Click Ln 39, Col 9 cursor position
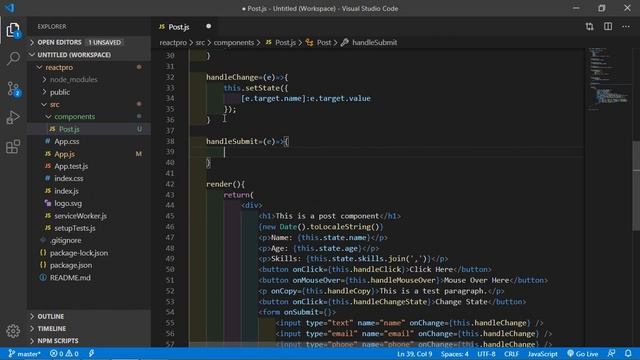The image size is (640, 360). tap(414, 354)
